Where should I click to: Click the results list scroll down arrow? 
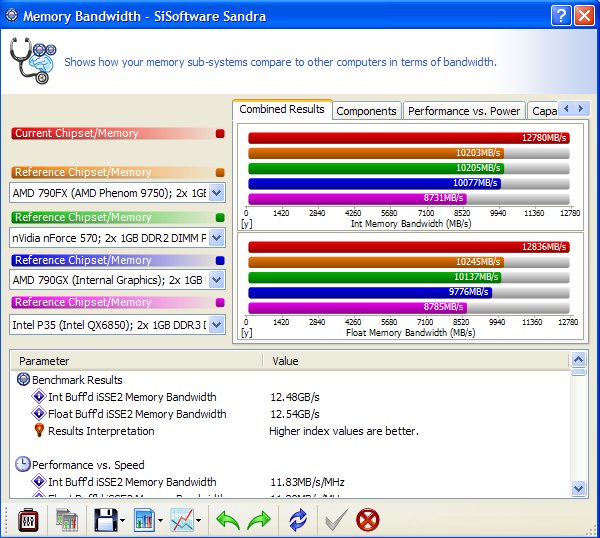click(x=579, y=488)
